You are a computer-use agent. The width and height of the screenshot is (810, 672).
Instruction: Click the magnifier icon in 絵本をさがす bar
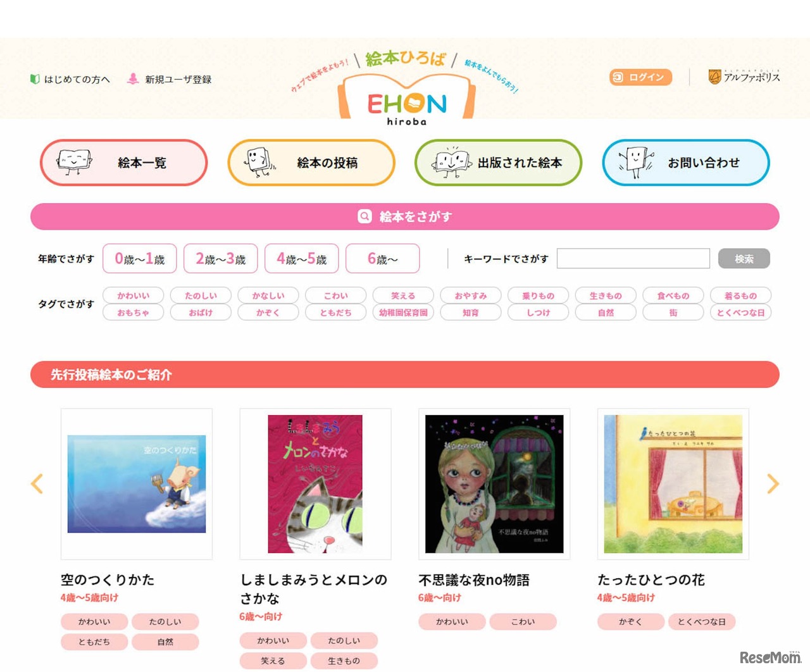(x=364, y=216)
